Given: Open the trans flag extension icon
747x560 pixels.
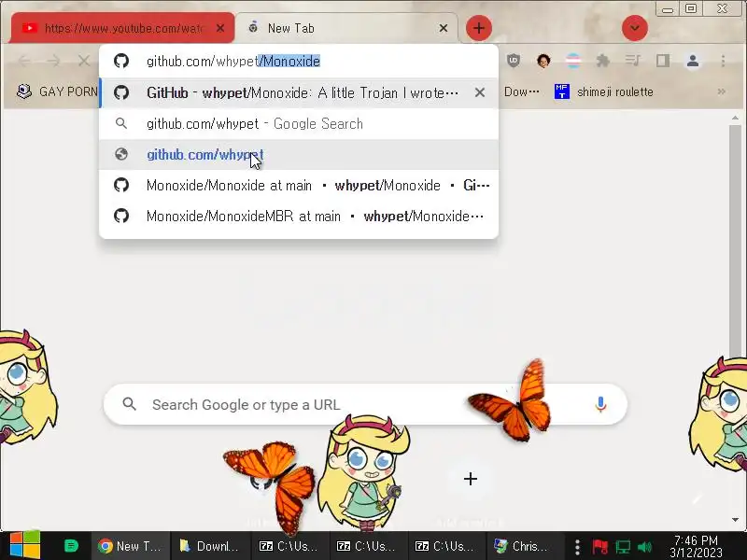Looking at the screenshot, I should click(x=573, y=61).
